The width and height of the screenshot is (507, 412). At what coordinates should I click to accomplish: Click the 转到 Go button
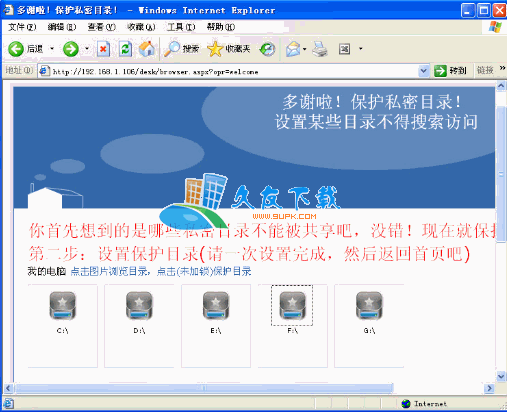[450, 71]
